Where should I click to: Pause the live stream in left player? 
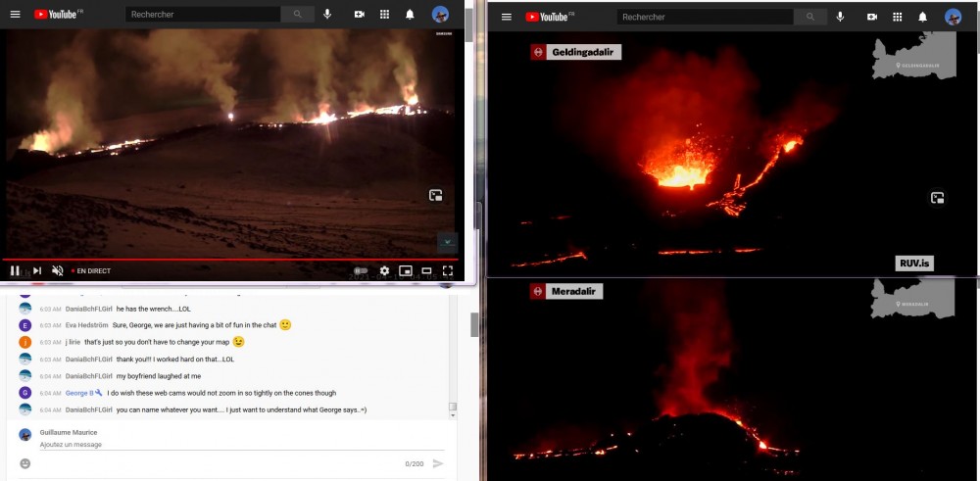pos(15,270)
